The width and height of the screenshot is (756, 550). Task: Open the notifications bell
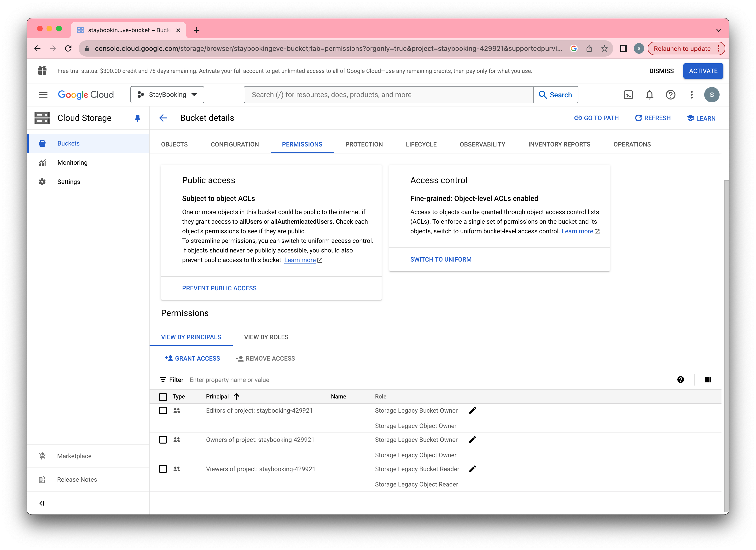pyautogui.click(x=649, y=95)
